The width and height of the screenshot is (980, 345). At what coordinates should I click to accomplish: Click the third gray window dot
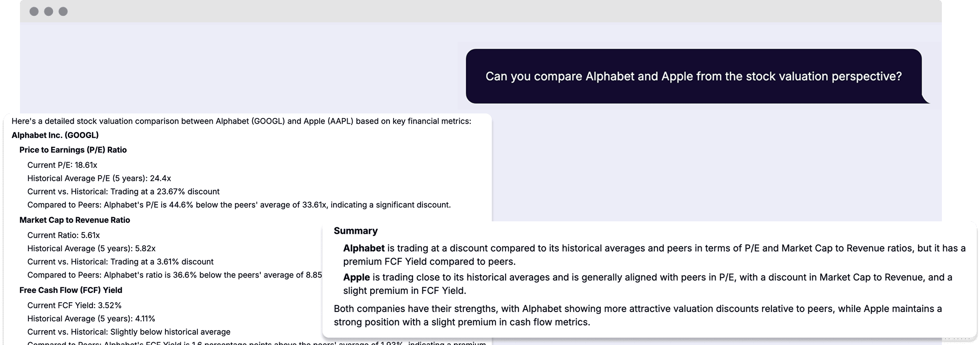[x=63, y=12]
